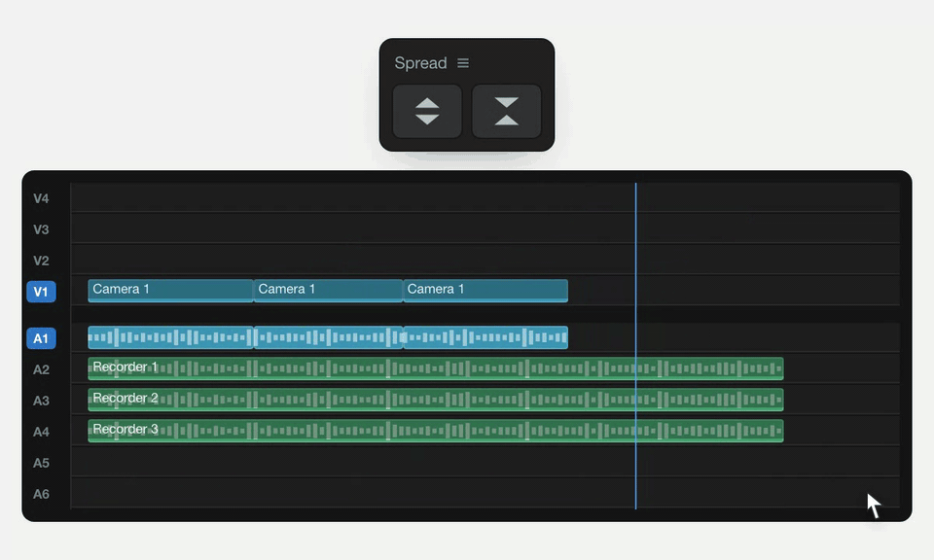This screenshot has height=560, width=934.
Task: Select the Recorder 3 audio clip
Action: [436, 431]
